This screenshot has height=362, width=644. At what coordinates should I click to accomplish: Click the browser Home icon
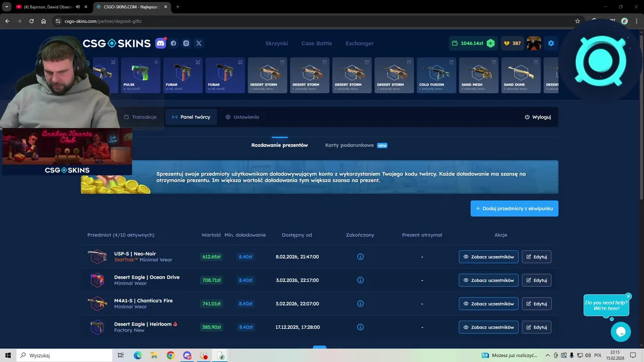point(44,21)
